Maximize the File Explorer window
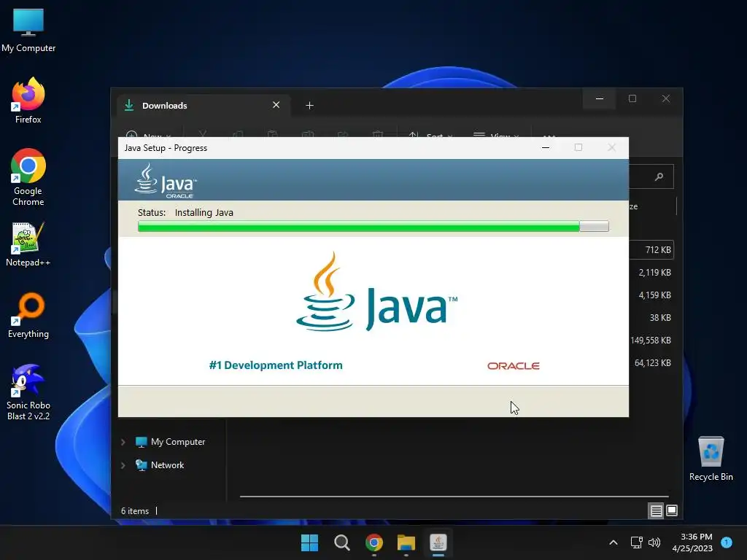The height and width of the screenshot is (560, 747). click(632, 98)
